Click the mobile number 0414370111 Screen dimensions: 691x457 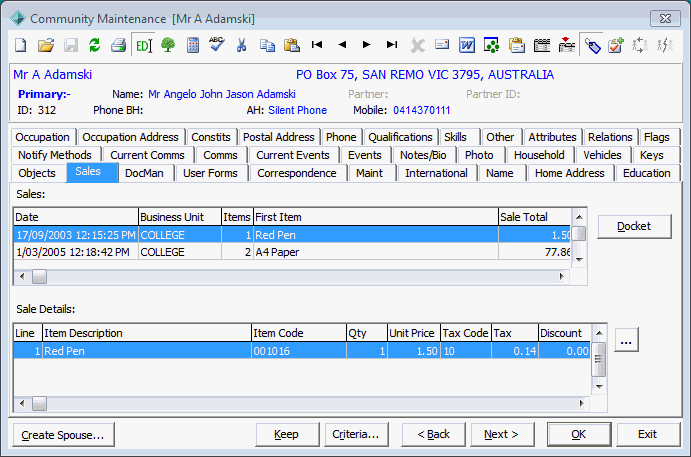pyautogui.click(x=421, y=110)
